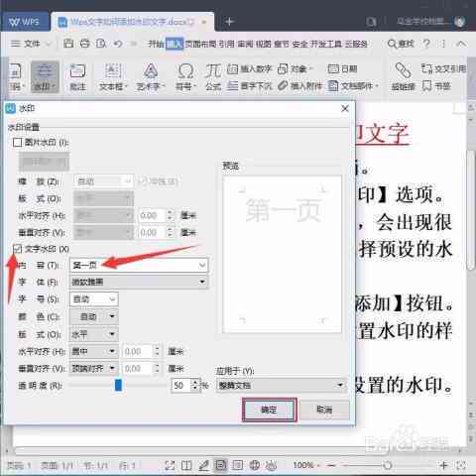This screenshot has height=476, width=476.
Task: Open the Apply To (应用于) dropdown
Action: coord(281,386)
